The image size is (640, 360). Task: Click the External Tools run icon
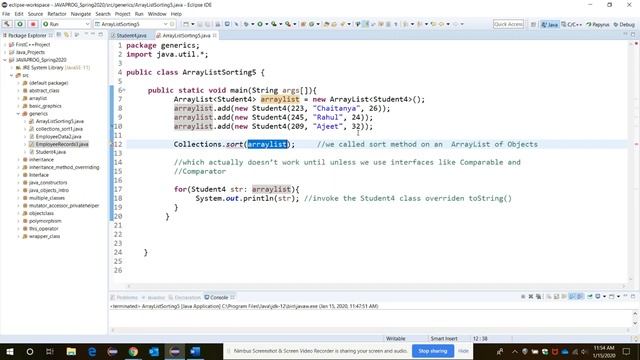pyautogui.click(x=288, y=24)
